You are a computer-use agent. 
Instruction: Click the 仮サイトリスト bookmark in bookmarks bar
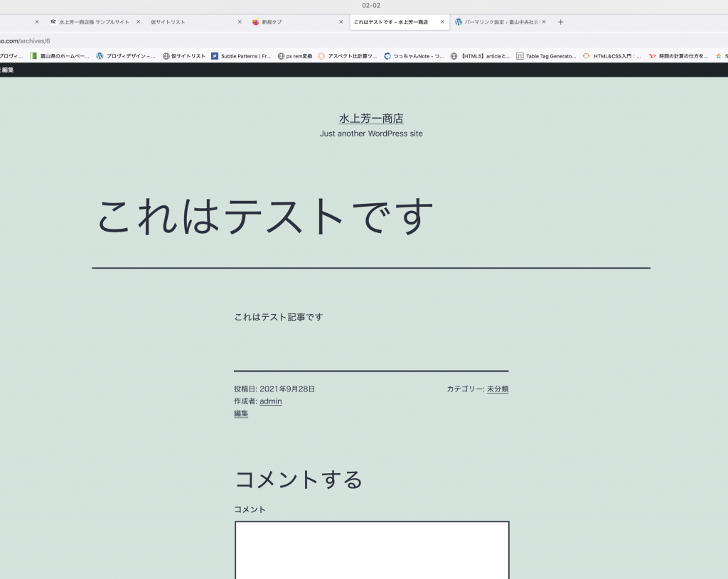(184, 56)
